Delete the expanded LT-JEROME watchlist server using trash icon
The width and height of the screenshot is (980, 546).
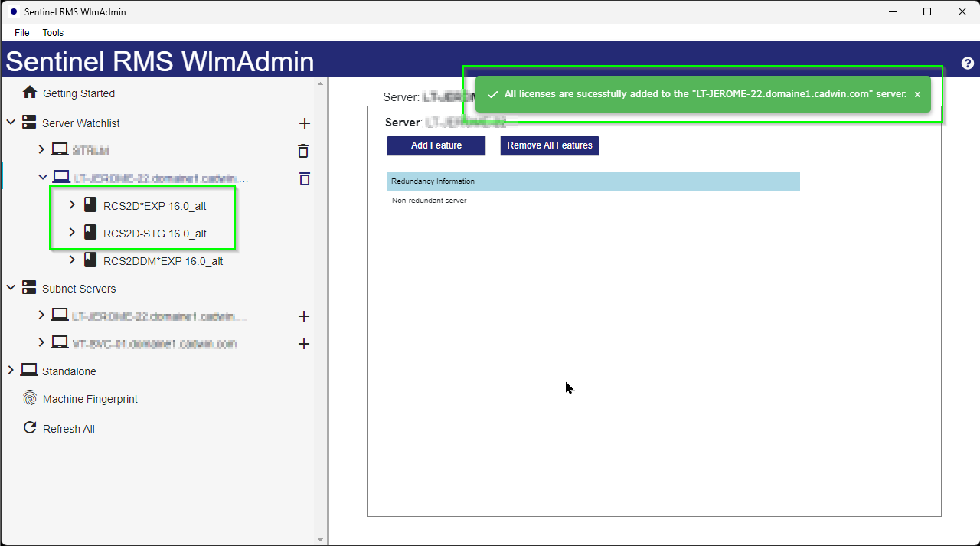[x=305, y=178]
